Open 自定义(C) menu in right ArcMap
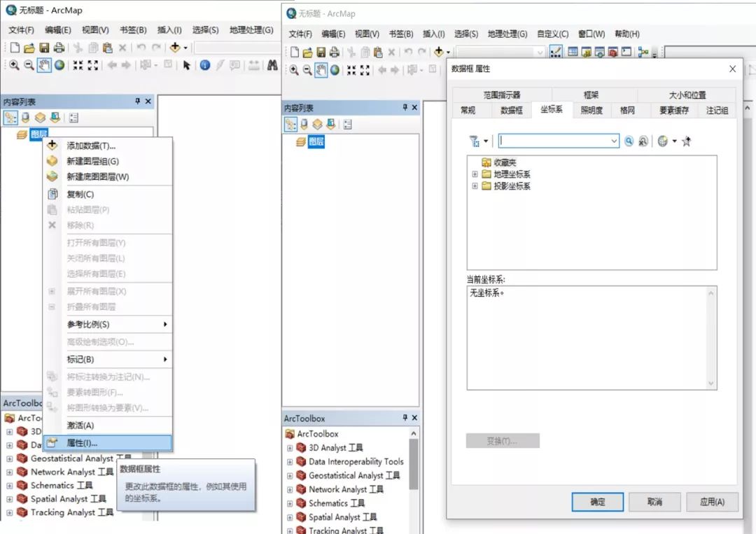This screenshot has width=756, height=534. pyautogui.click(x=552, y=34)
